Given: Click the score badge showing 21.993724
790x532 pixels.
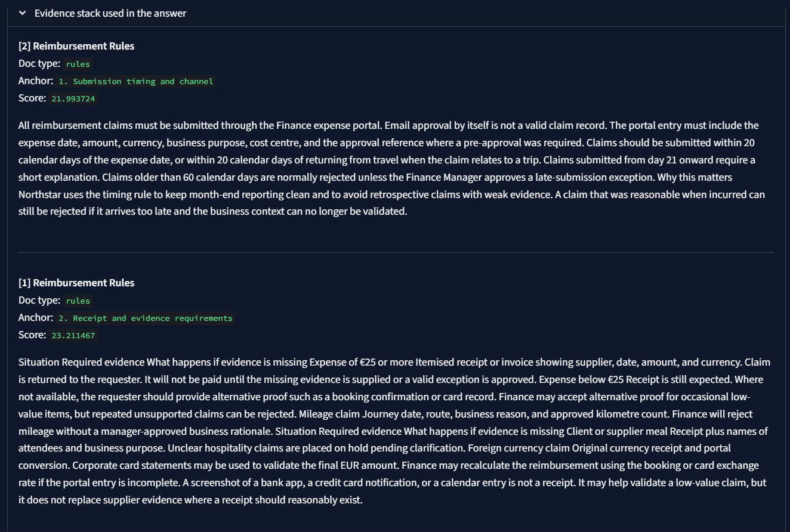Looking at the screenshot, I should 73,98.
